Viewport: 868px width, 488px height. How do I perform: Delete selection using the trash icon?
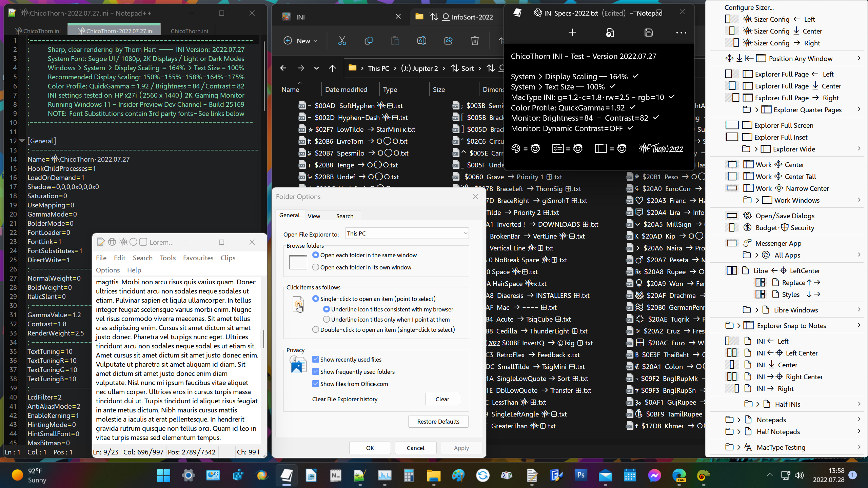point(474,41)
